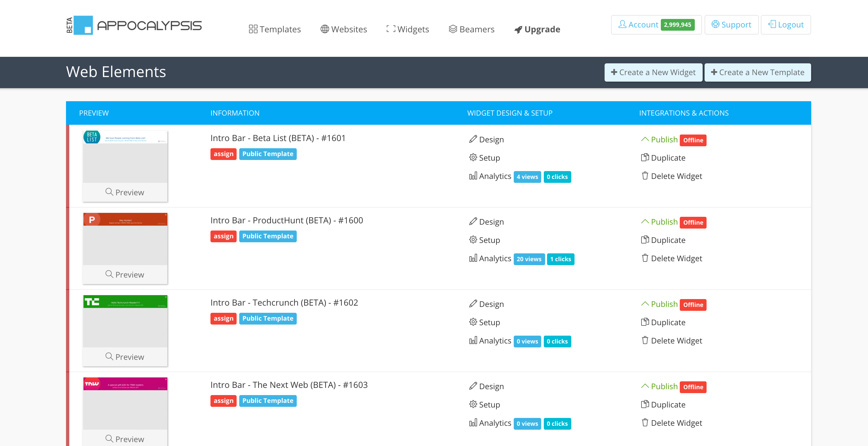
Task: Click the Appocalypsis logo
Action: [x=134, y=25]
